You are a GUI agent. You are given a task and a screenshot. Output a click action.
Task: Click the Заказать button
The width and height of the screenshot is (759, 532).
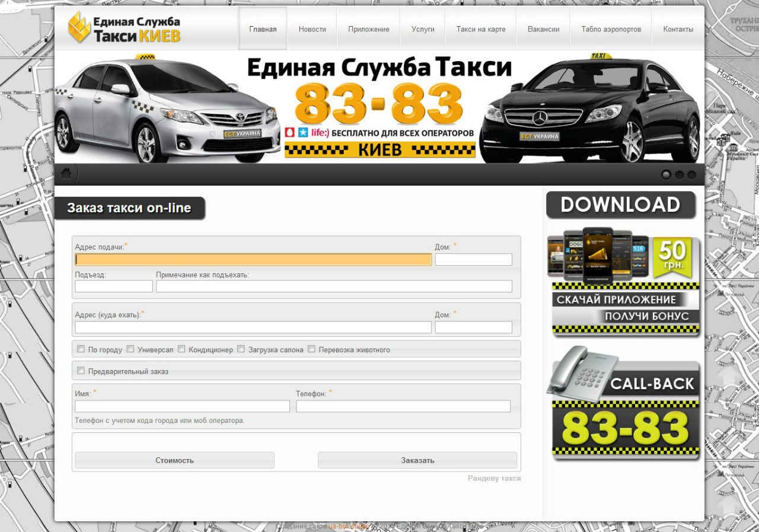pyautogui.click(x=417, y=460)
